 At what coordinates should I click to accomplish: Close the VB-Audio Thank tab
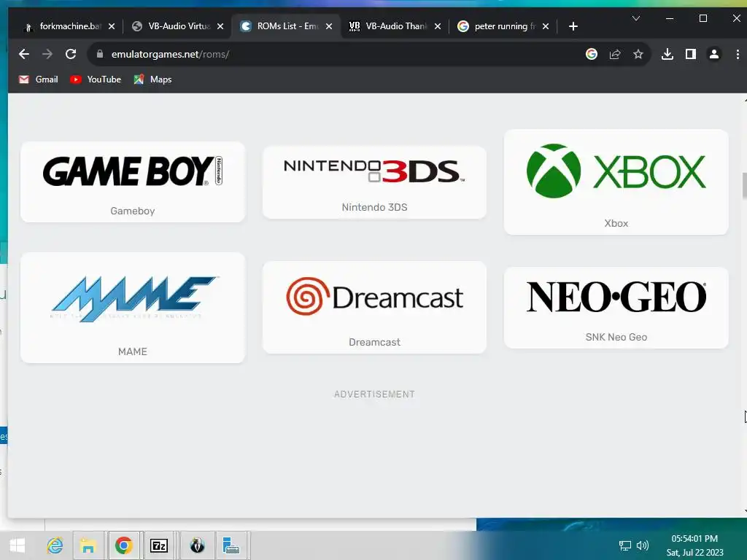click(x=438, y=26)
